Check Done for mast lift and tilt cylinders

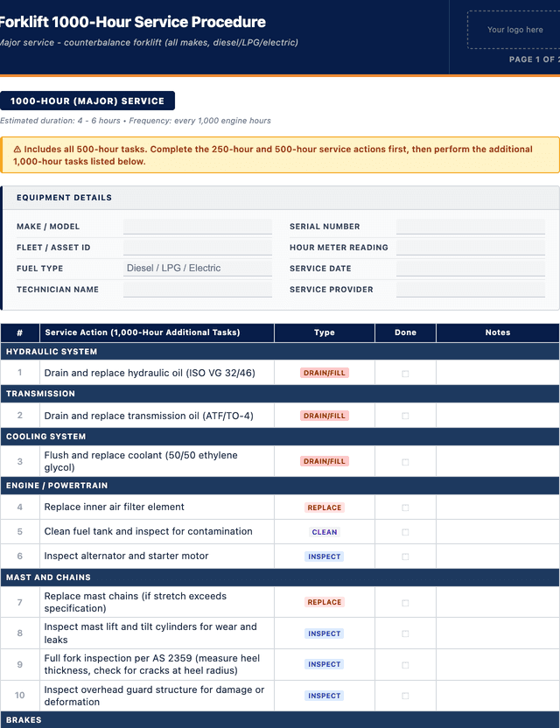(x=405, y=633)
